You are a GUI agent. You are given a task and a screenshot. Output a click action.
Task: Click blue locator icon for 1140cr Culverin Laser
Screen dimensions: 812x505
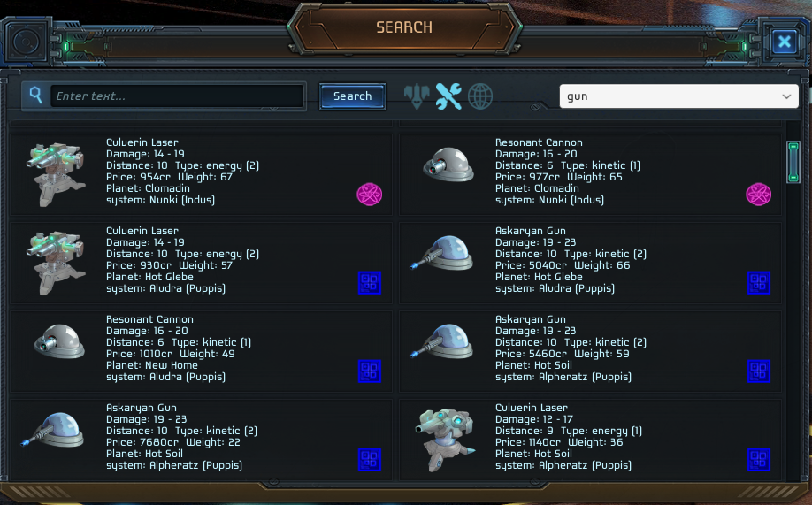pyautogui.click(x=758, y=460)
